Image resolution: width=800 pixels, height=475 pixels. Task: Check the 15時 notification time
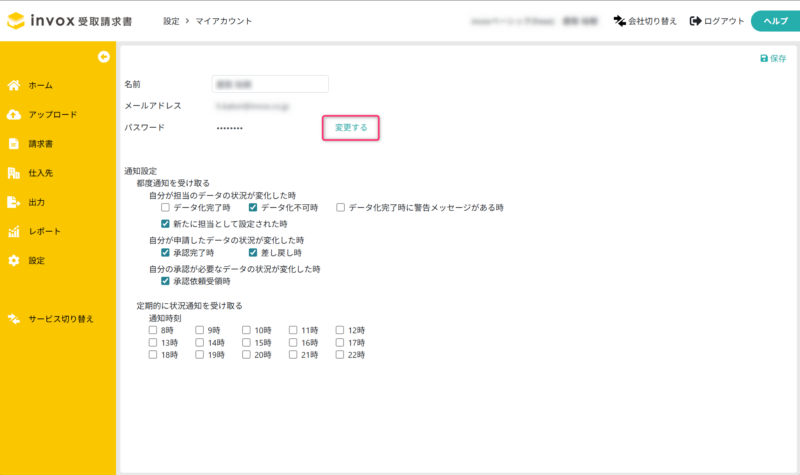(x=246, y=342)
